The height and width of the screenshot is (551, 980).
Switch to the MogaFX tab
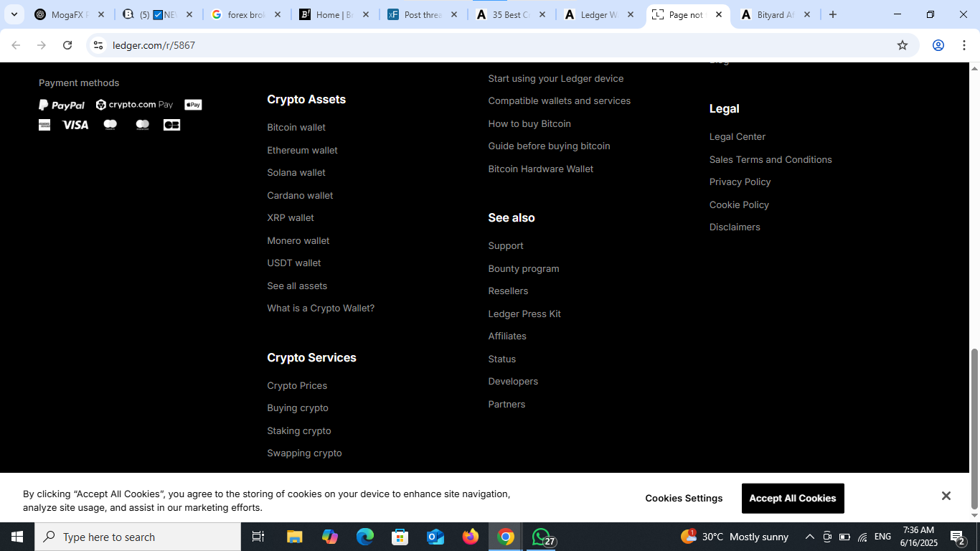pos(70,14)
